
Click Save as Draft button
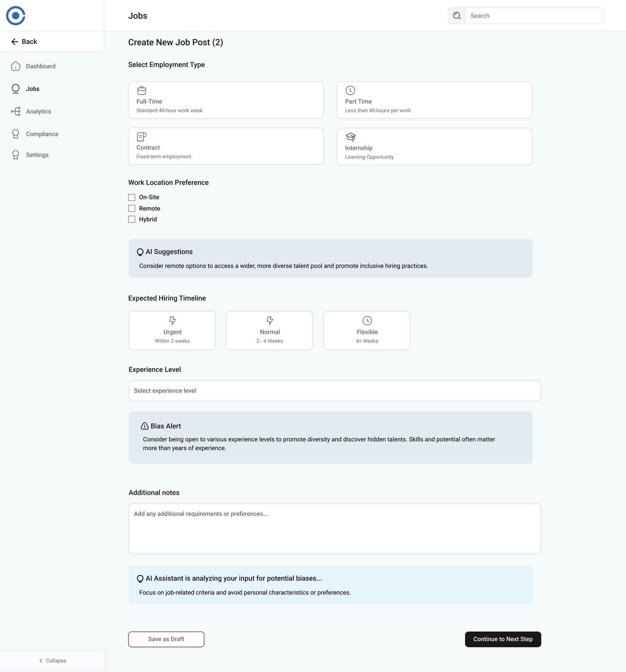[x=166, y=639]
